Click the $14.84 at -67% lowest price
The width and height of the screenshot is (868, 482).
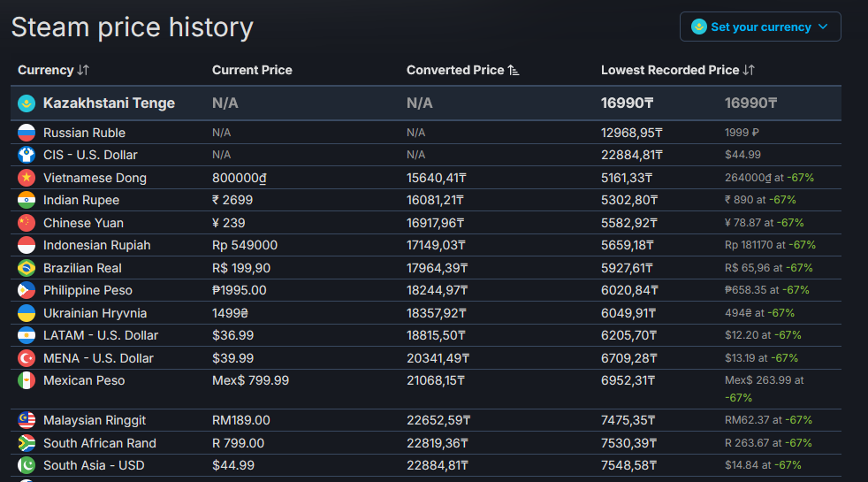(763, 465)
